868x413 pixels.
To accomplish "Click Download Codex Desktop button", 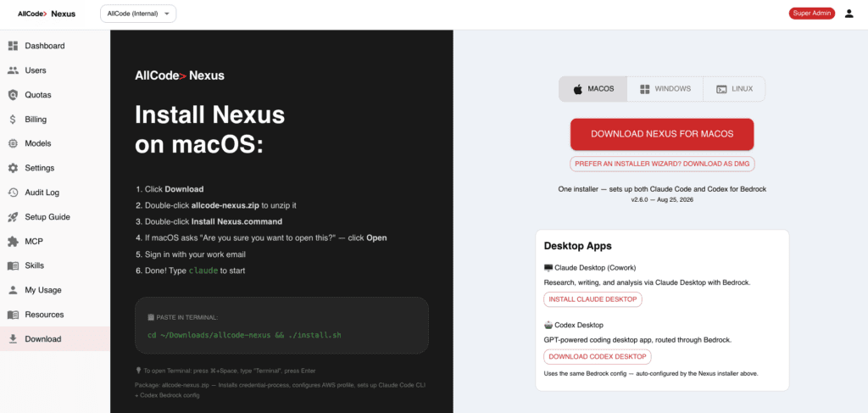I will click(598, 356).
